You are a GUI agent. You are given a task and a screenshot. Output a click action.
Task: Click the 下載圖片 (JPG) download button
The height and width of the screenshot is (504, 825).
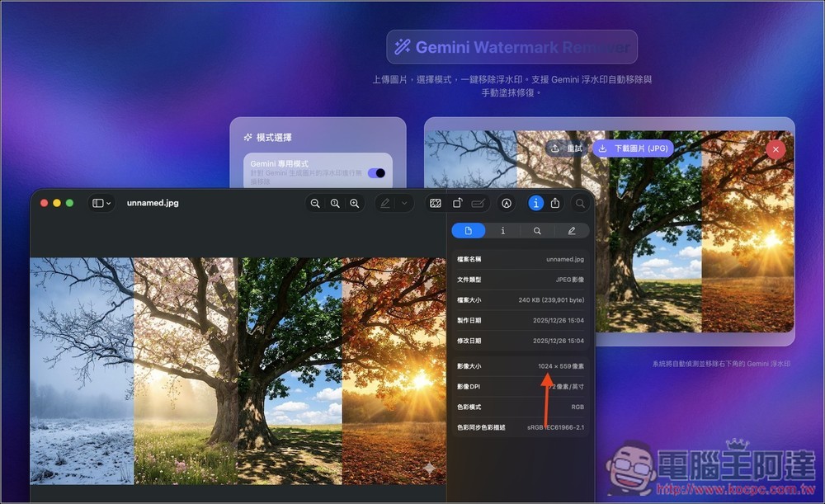point(634,148)
